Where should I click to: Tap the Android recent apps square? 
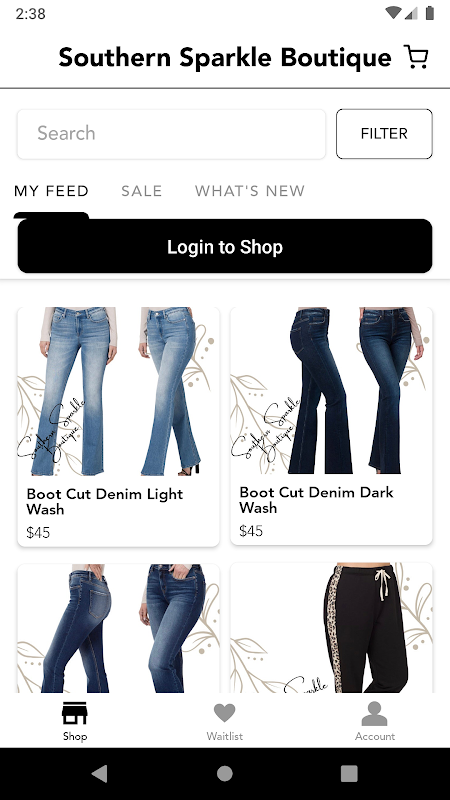349,773
